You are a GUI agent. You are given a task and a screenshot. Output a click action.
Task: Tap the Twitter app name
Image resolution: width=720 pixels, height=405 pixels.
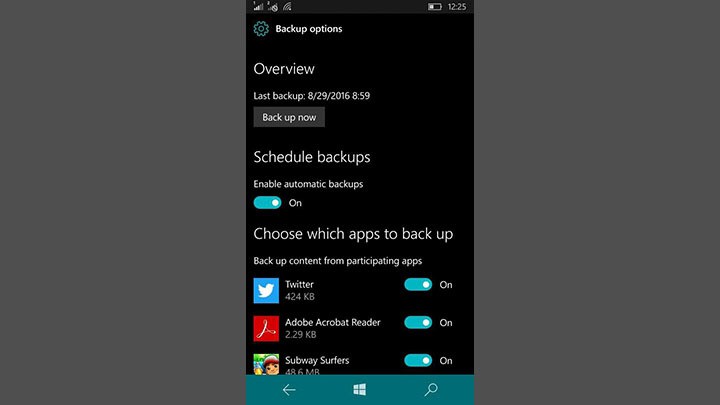tap(299, 284)
